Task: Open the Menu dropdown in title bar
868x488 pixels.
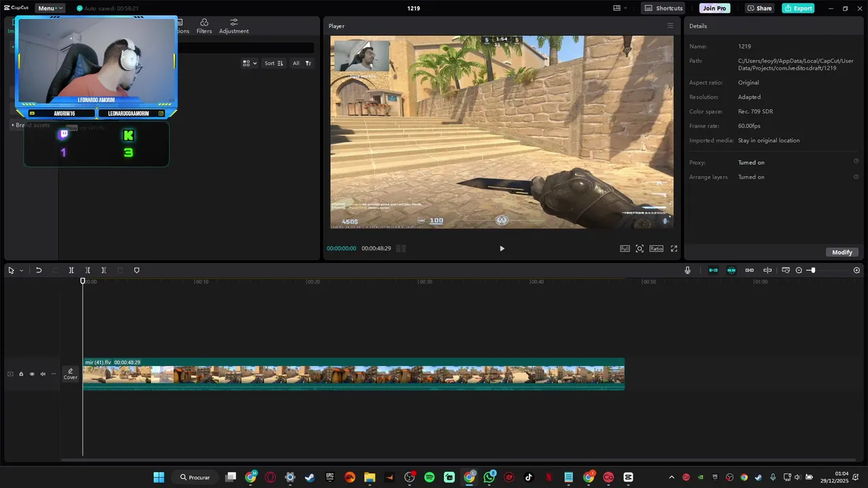Action: click(50, 8)
